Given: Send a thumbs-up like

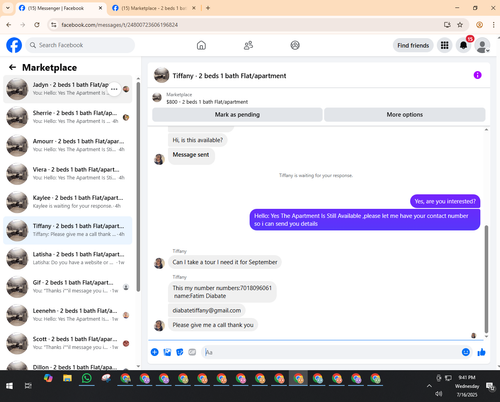Looking at the screenshot, I should (x=481, y=352).
